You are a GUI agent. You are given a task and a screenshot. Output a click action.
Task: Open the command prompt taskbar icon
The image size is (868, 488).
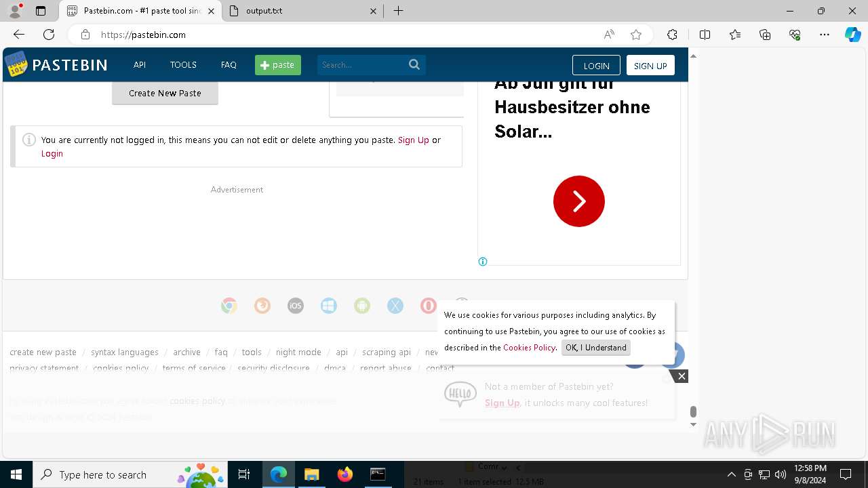coord(378,474)
